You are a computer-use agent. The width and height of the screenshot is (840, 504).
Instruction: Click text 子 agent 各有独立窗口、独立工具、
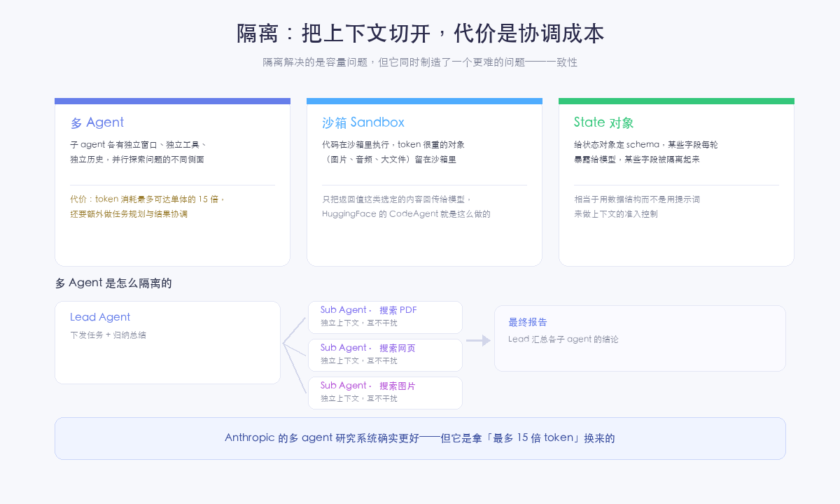138,145
